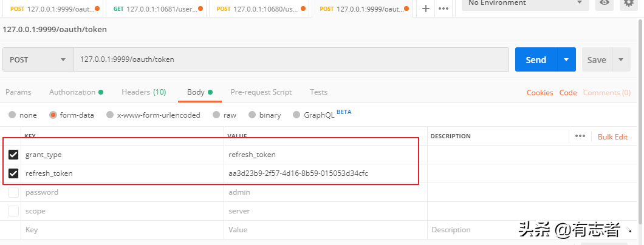Click the grant_type key cell
Screen dimensions: 644x245
(122, 155)
